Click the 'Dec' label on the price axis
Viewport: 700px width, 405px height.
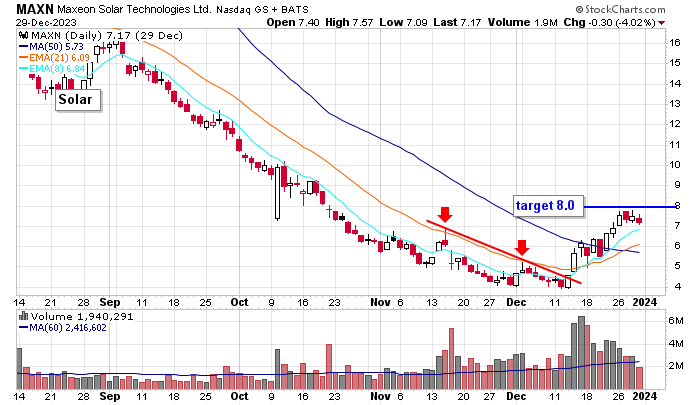click(x=516, y=302)
